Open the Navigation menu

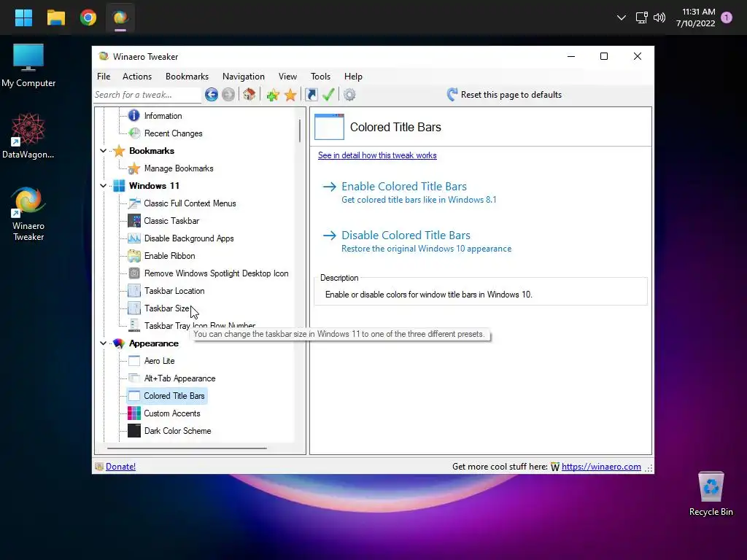(244, 76)
